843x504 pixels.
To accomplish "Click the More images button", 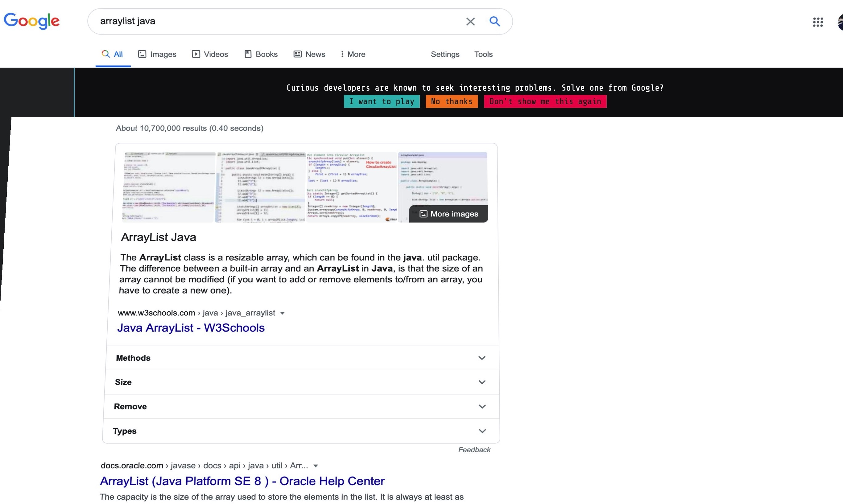I will tap(448, 214).
